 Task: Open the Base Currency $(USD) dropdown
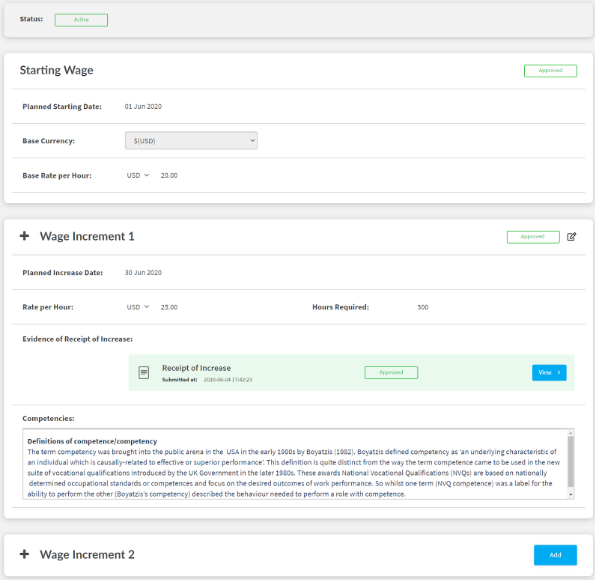coord(191,141)
